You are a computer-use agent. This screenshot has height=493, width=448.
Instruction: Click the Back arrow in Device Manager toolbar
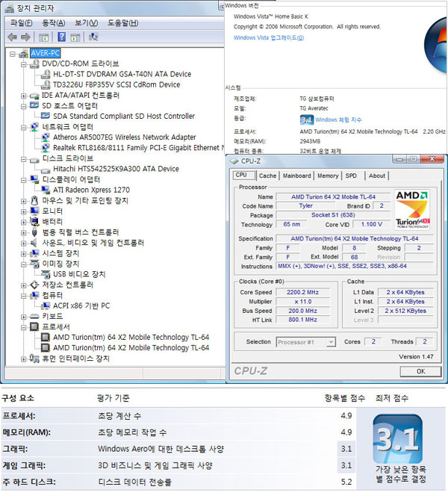point(12,37)
